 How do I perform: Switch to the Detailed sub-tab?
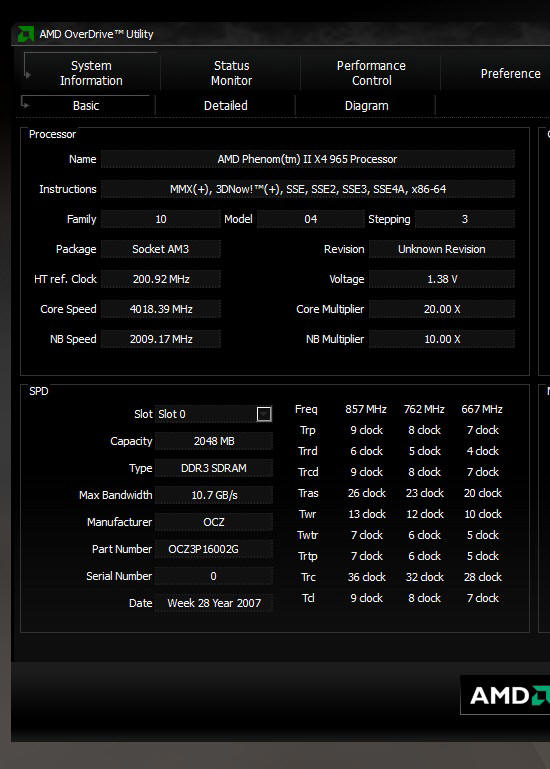pyautogui.click(x=226, y=105)
